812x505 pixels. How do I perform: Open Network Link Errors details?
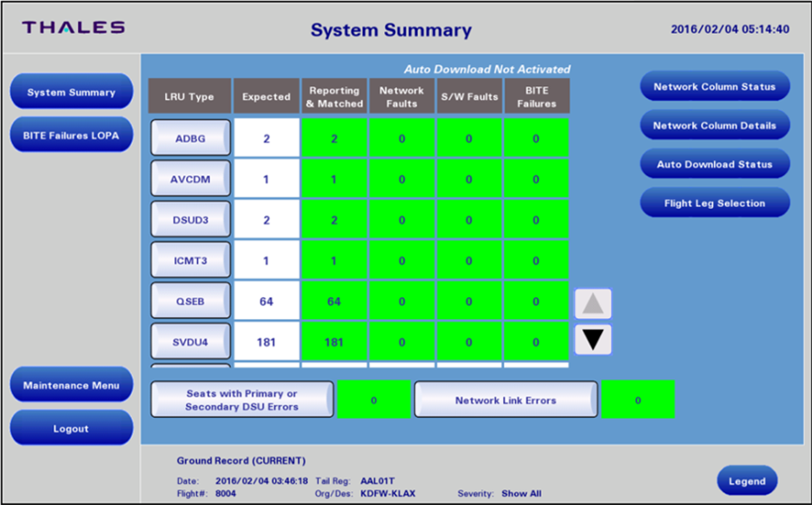tap(505, 400)
